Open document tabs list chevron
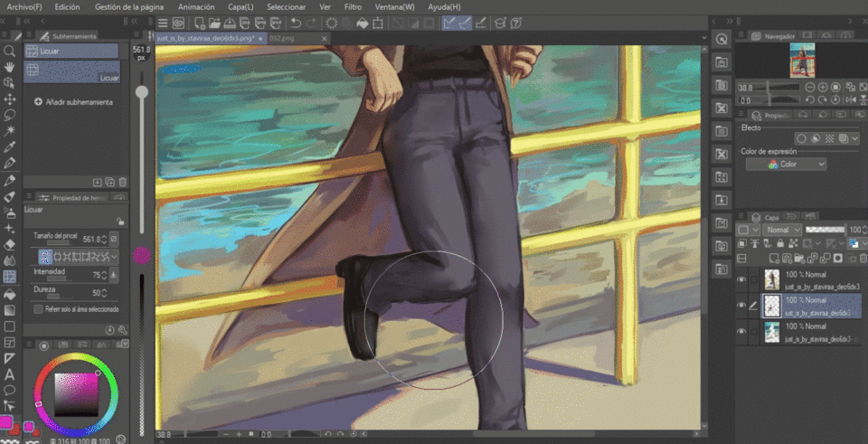The width and height of the screenshot is (868, 444). click(704, 38)
